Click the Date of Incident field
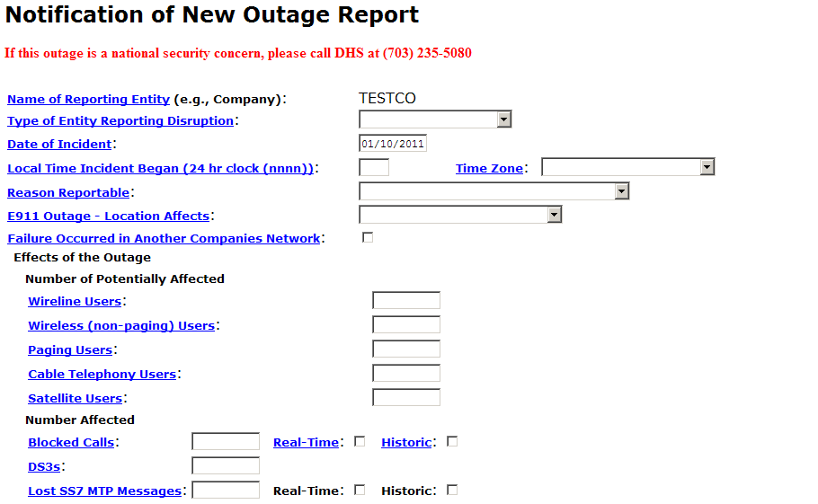The image size is (818, 504). 393,144
